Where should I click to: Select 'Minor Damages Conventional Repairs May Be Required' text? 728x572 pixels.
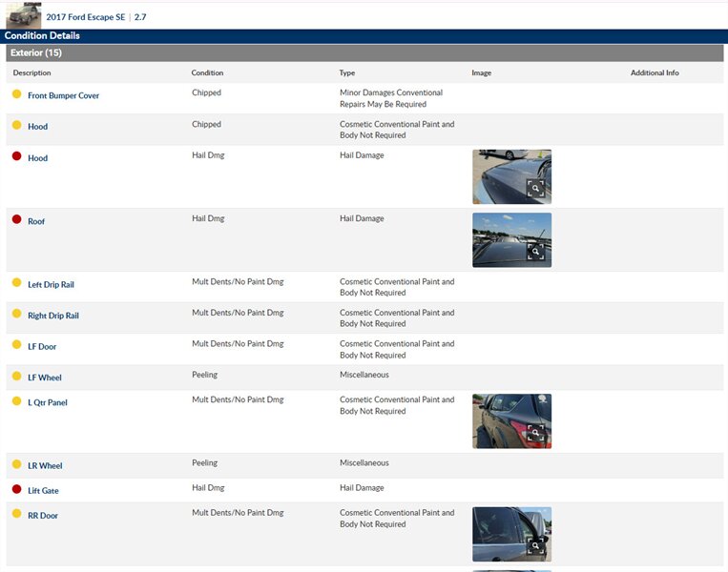click(x=391, y=98)
